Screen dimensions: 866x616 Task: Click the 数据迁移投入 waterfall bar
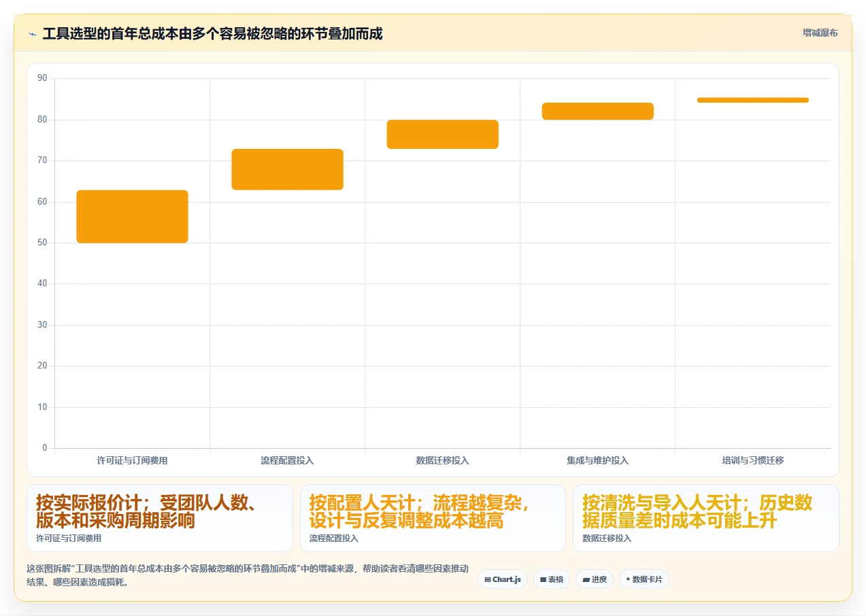coord(443,134)
